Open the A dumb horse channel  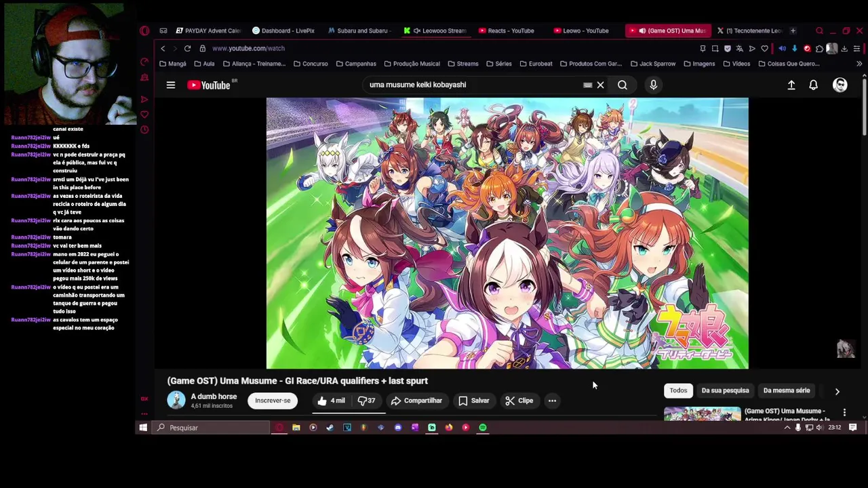coord(214,396)
